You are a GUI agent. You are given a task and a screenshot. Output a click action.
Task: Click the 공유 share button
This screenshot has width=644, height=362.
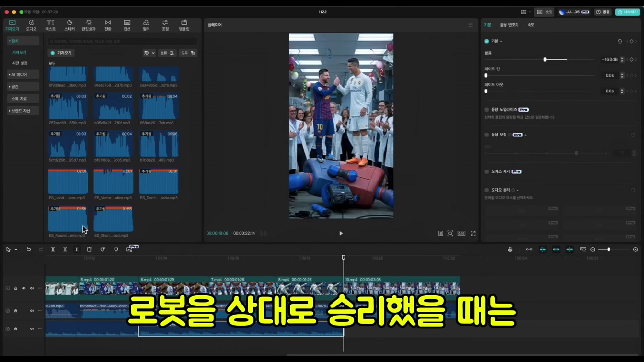pos(603,12)
